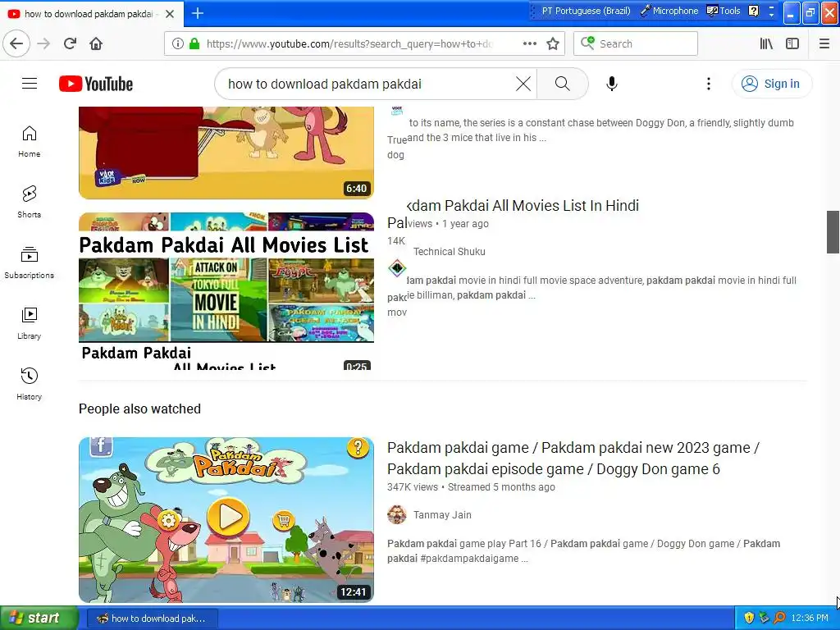Open YouTube settings three-dot menu
This screenshot has width=840, height=630.
[709, 84]
